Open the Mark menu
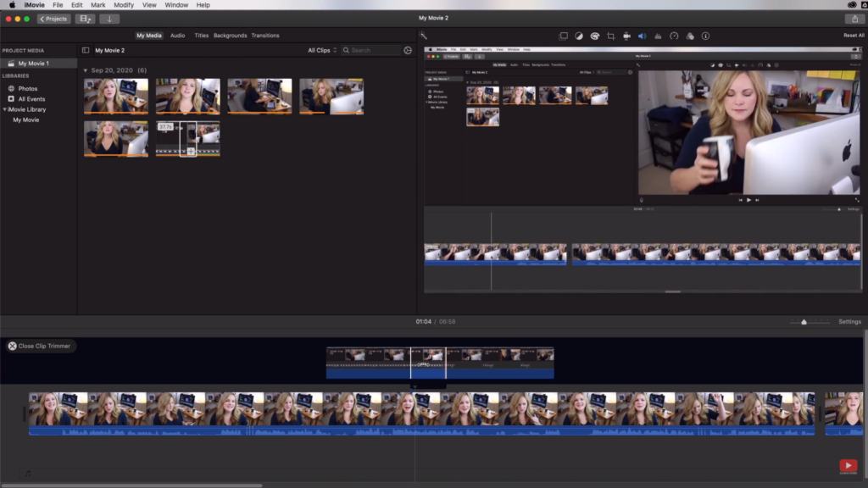Viewport: 868px width, 488px height. coord(98,5)
